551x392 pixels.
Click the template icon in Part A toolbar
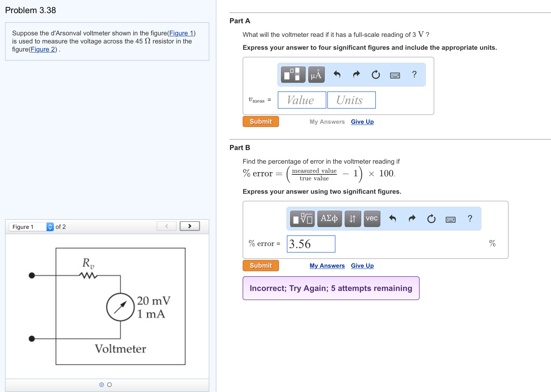click(293, 75)
